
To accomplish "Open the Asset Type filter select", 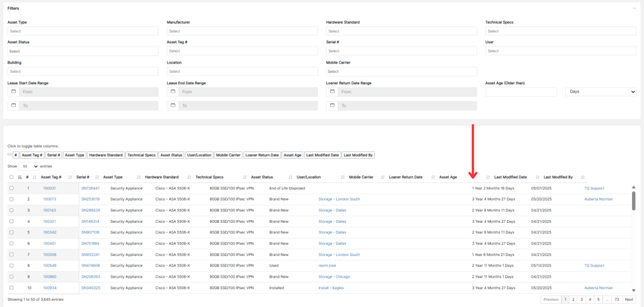I will [x=82, y=31].
